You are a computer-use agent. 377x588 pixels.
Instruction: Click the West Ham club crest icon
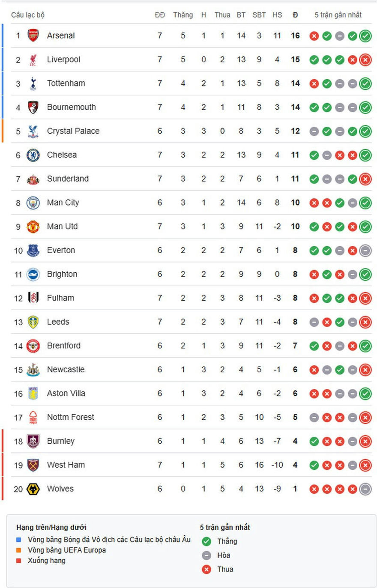pos(33,465)
